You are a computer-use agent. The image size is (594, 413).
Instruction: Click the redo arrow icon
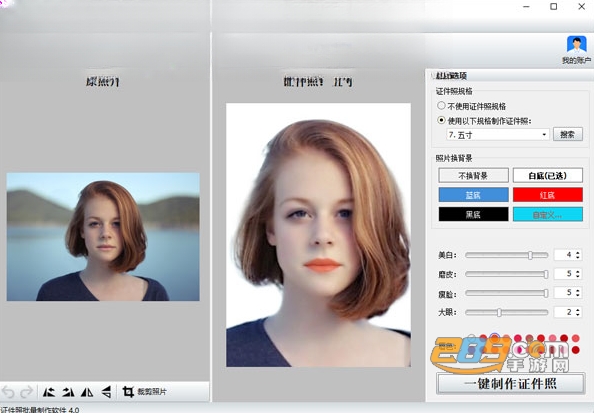(x=26, y=392)
